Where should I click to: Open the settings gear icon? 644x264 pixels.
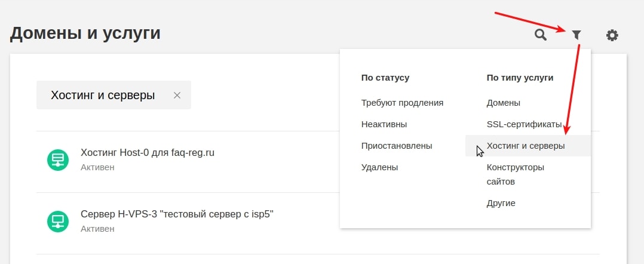point(612,35)
